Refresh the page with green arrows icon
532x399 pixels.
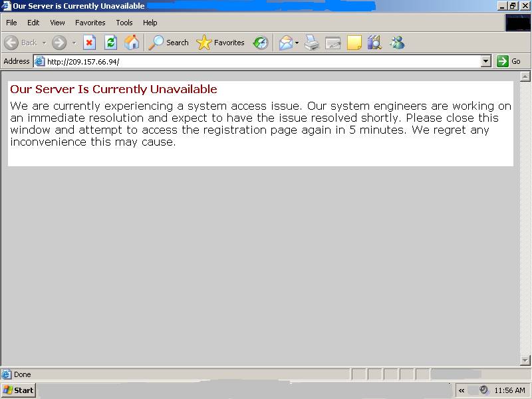[110, 43]
